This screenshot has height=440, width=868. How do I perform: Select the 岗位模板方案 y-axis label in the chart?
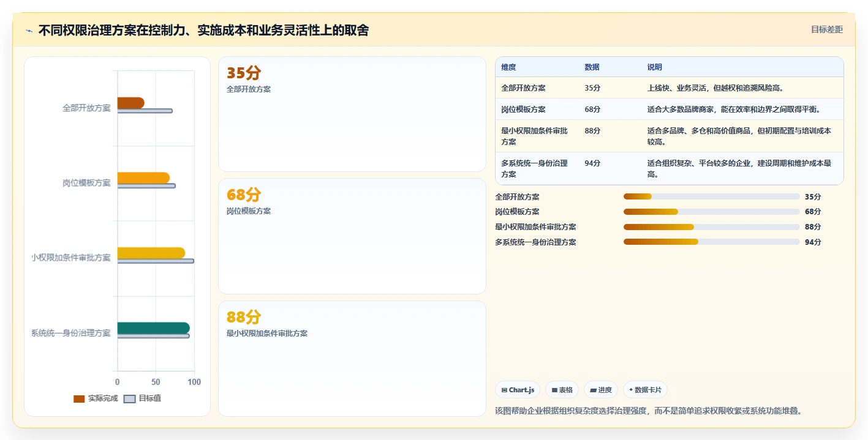86,183
